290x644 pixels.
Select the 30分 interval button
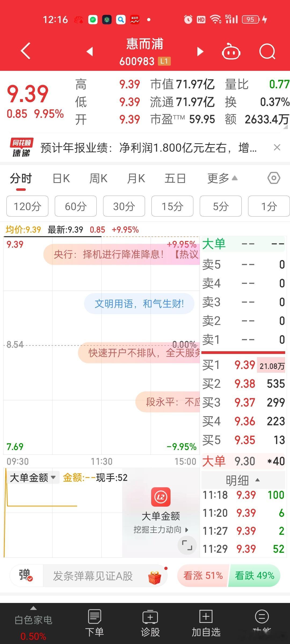click(x=124, y=206)
